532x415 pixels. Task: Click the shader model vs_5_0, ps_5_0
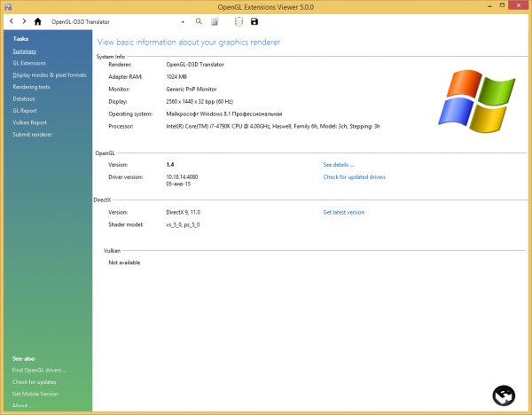click(x=183, y=224)
